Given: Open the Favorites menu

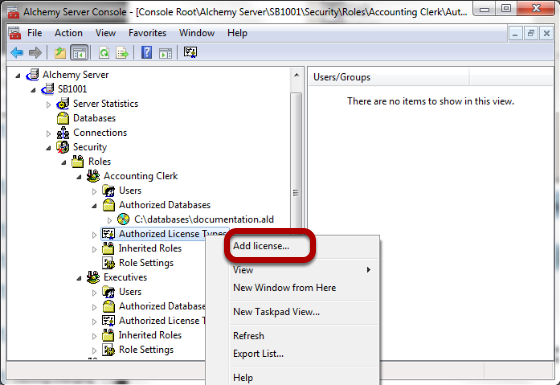Looking at the screenshot, I should (x=147, y=33).
